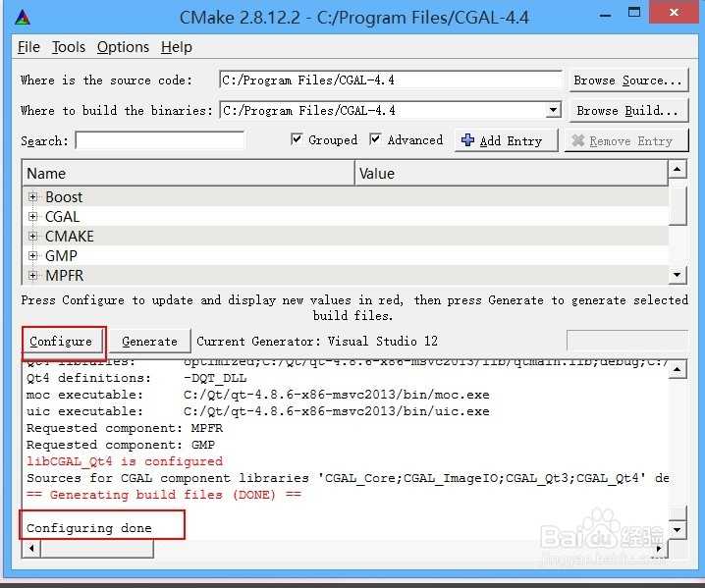Image resolution: width=705 pixels, height=588 pixels.
Task: Click 'Configuring done' log line
Action: point(89,528)
